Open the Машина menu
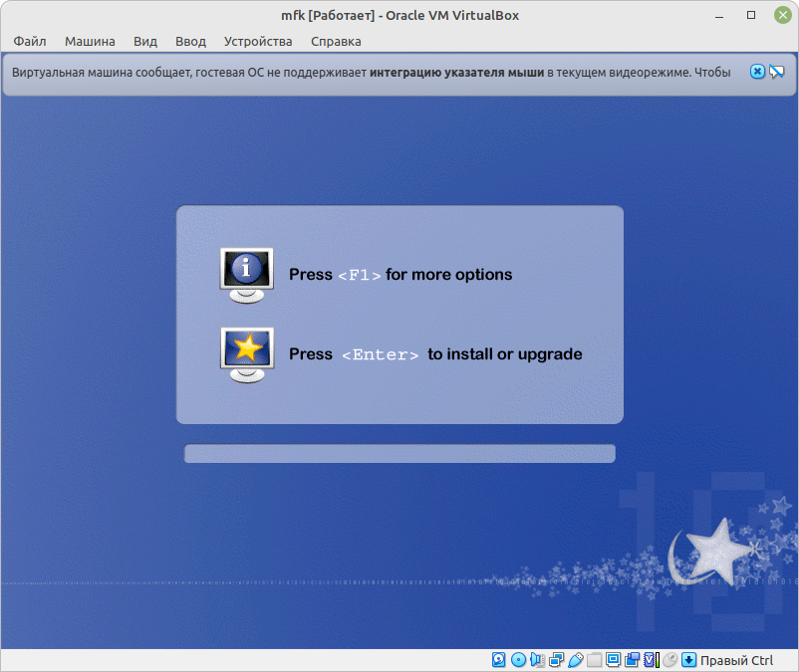Screen dimensions: 799x672 [x=90, y=41]
